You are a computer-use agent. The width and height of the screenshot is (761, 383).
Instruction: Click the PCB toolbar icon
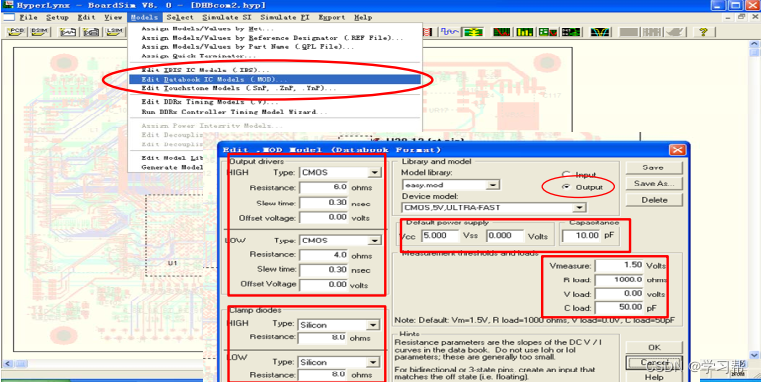[x=17, y=32]
